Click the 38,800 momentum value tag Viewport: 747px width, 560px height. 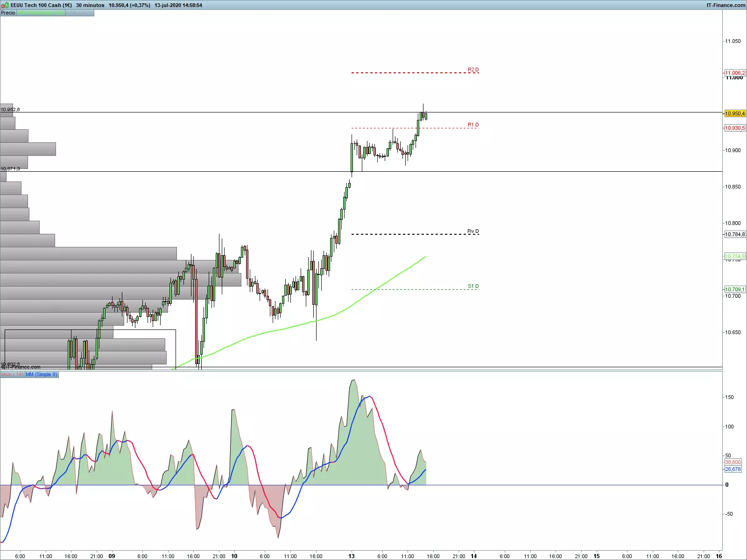[x=733, y=462]
